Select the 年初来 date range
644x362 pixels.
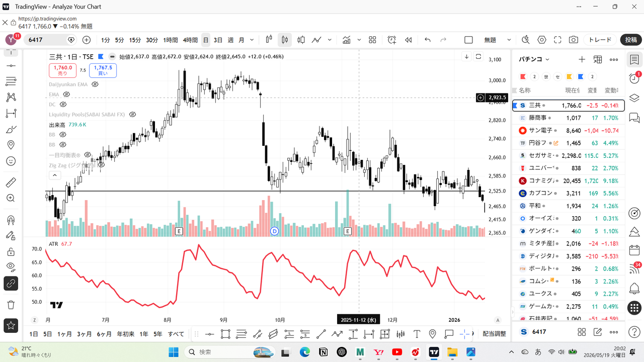coord(125,334)
